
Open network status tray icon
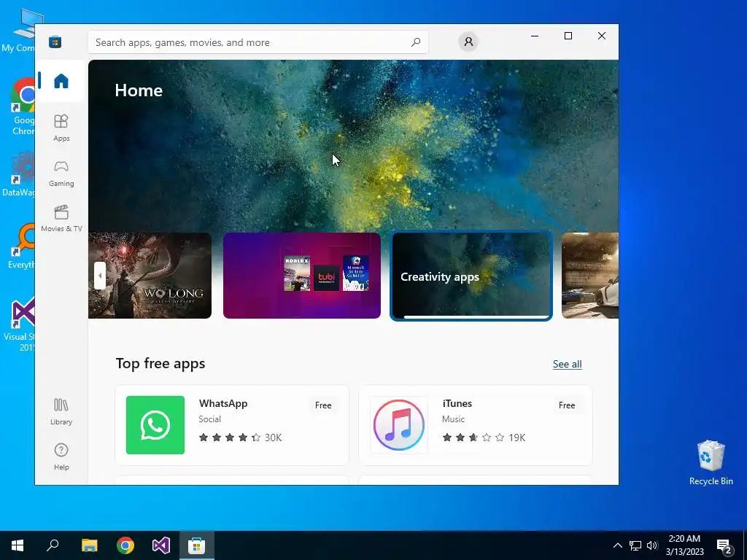635,545
